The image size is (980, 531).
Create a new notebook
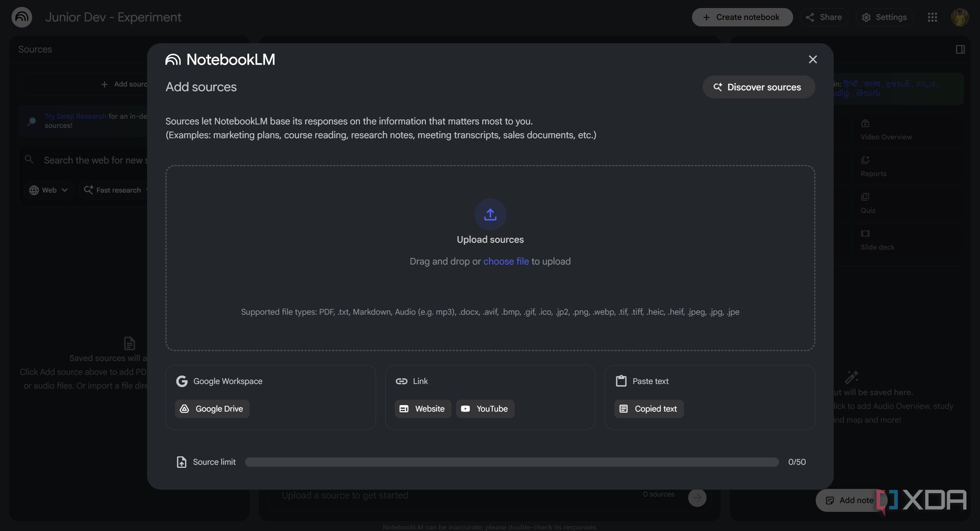[x=742, y=17]
